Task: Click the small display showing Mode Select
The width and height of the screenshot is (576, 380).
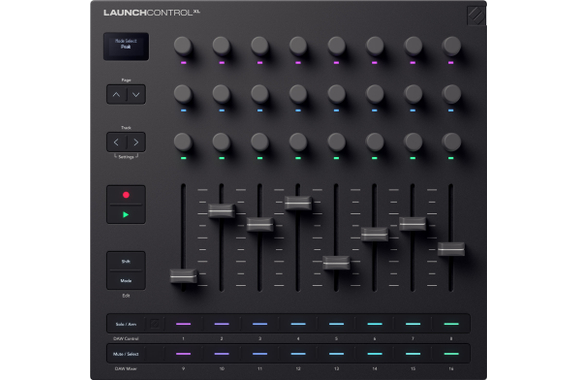Action: [x=126, y=46]
